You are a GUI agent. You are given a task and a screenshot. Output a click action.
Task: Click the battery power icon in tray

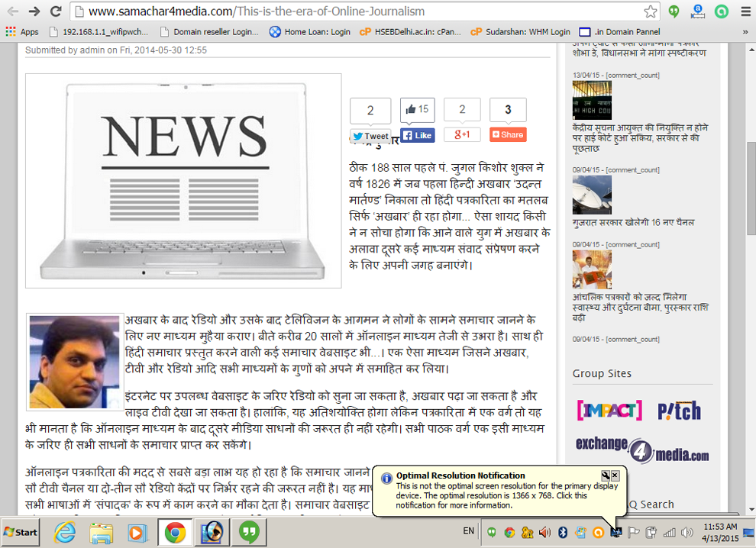click(651, 532)
